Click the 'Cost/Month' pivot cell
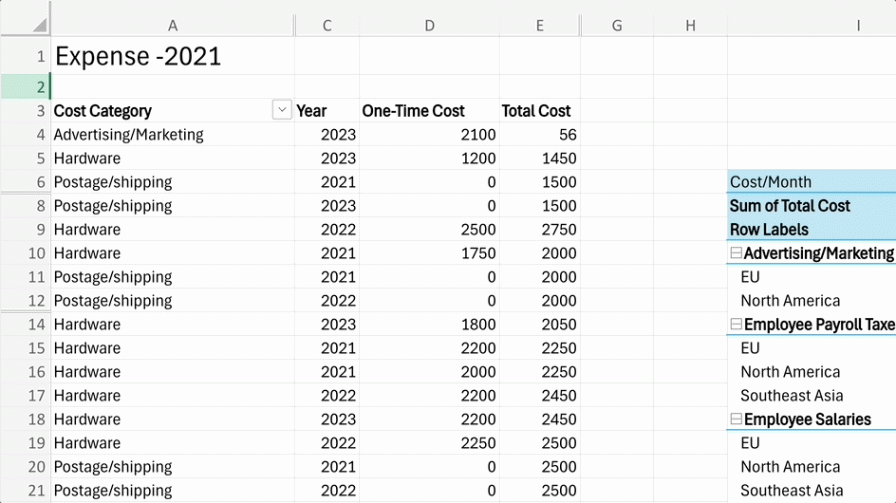The width and height of the screenshot is (896, 503). [x=811, y=182]
